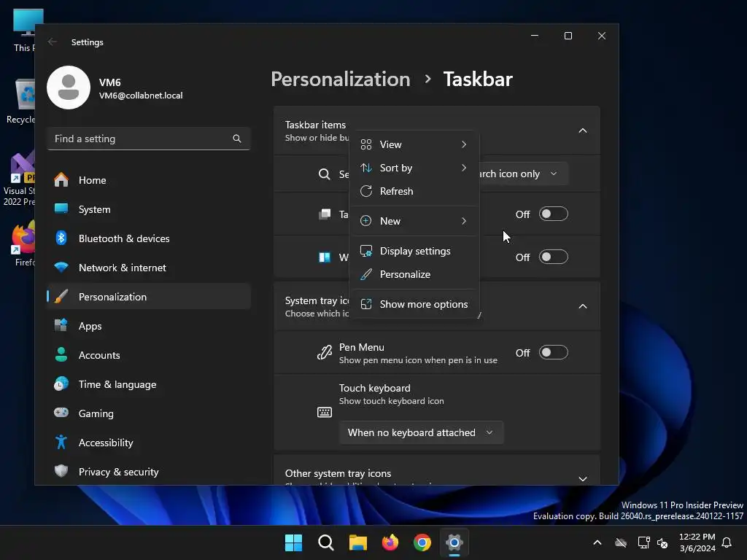Image resolution: width=747 pixels, height=560 pixels.
Task: Launch Chrome from the taskbar
Action: pos(422,542)
